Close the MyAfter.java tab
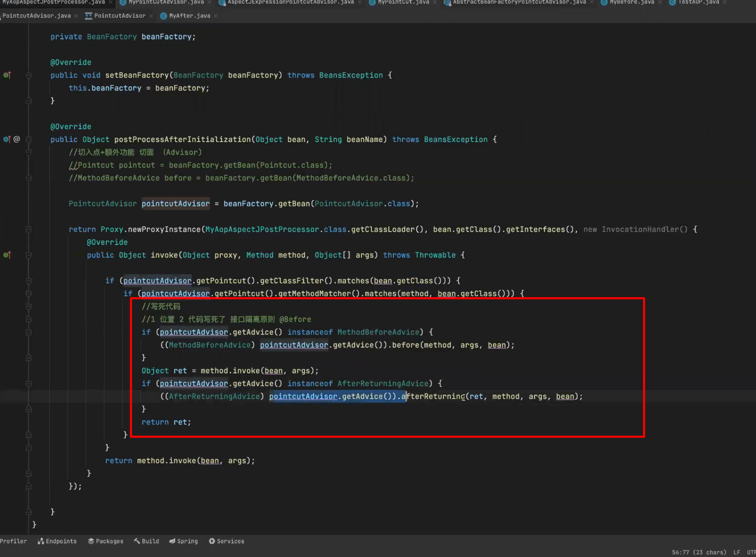Viewport: 756px width, 557px height. [216, 16]
